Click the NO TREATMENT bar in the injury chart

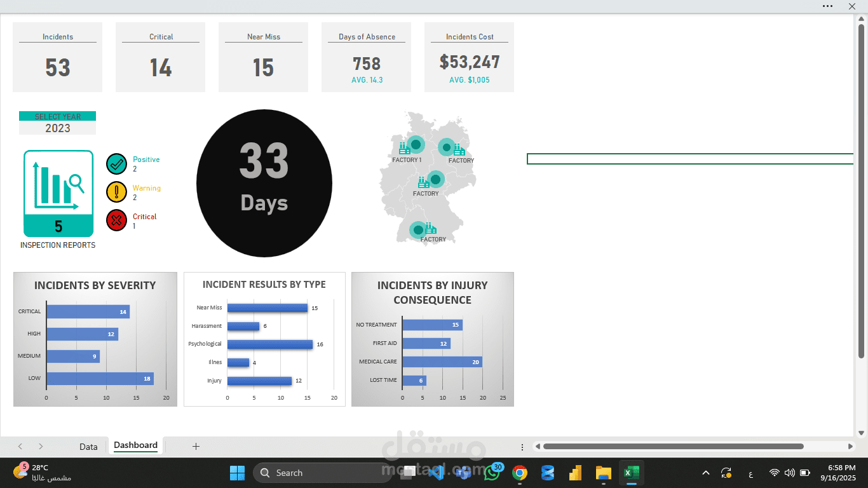pyautogui.click(x=432, y=325)
